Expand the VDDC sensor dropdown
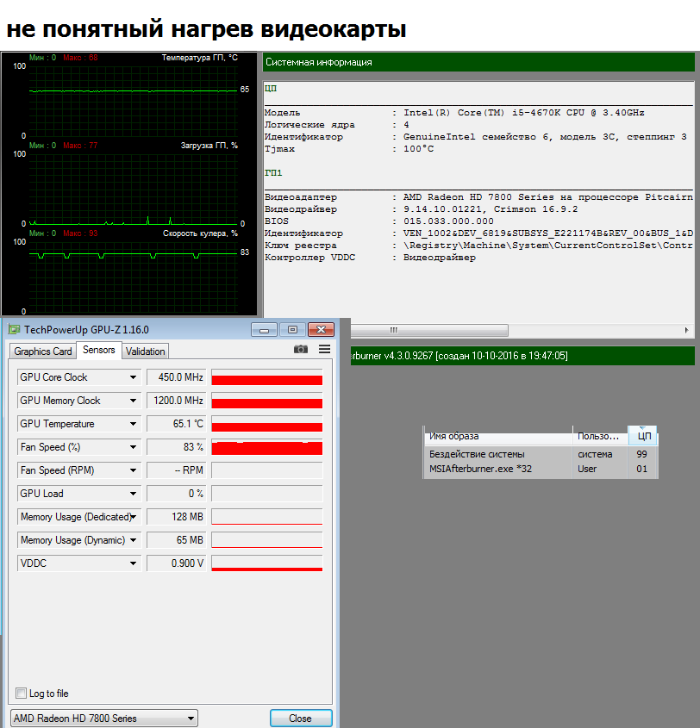 133,563
